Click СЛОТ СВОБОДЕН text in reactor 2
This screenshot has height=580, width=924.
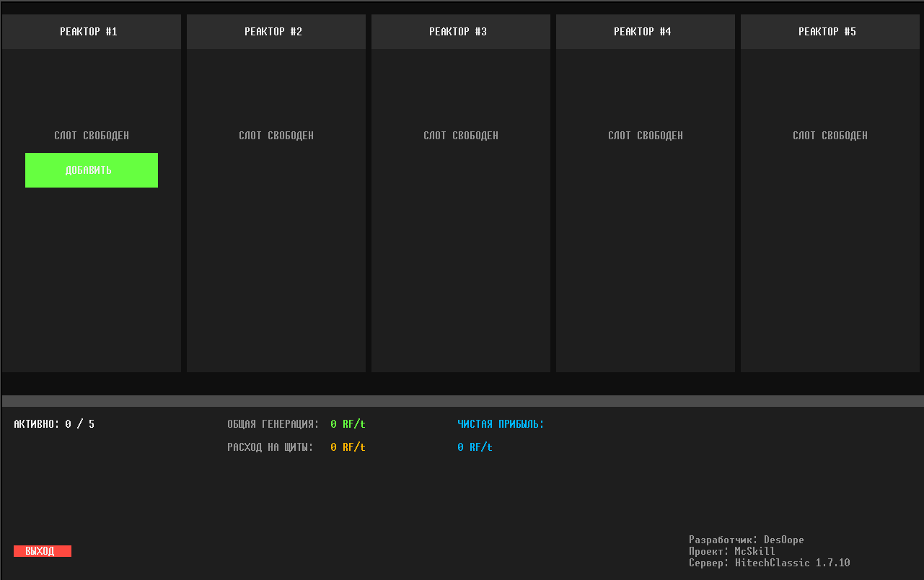click(x=276, y=136)
